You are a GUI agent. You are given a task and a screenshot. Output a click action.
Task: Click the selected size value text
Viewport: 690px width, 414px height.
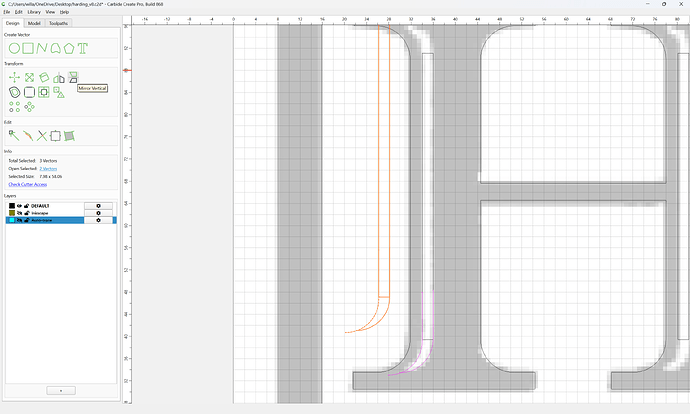pos(51,176)
